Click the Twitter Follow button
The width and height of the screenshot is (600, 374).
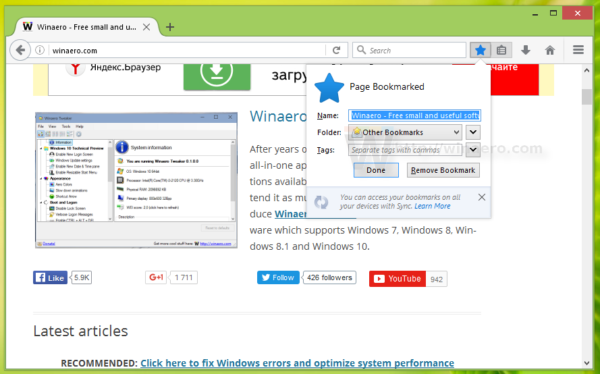278,278
